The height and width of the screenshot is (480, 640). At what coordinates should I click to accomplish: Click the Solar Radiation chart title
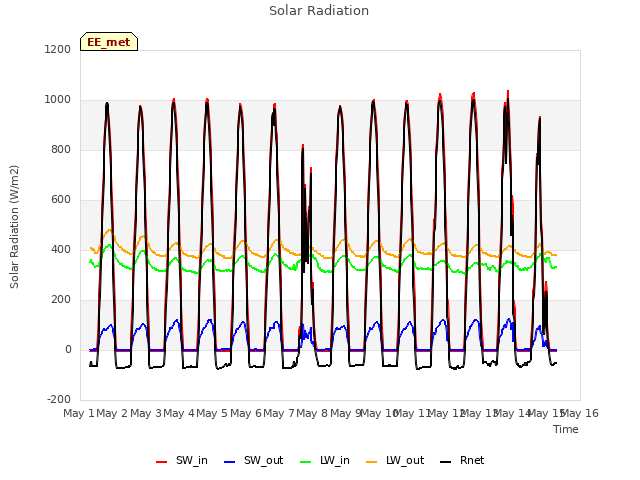(319, 11)
